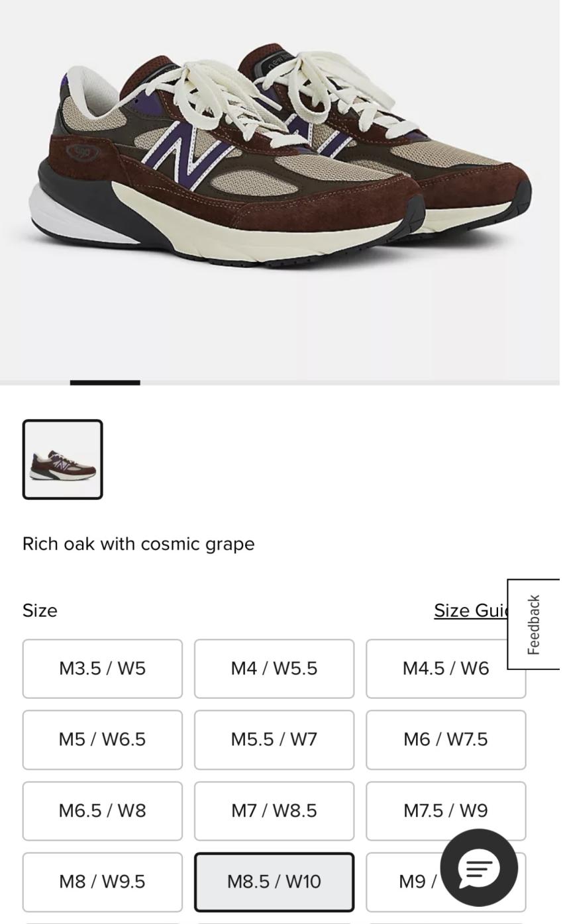Viewport: 563px width, 924px height.
Task: Choose size M4.5 / W6
Action: coord(446,669)
